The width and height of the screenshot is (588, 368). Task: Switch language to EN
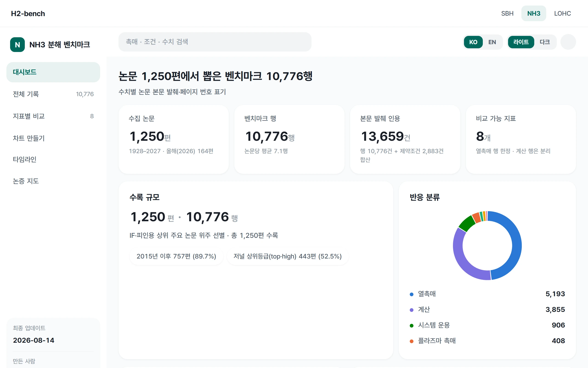pos(492,42)
